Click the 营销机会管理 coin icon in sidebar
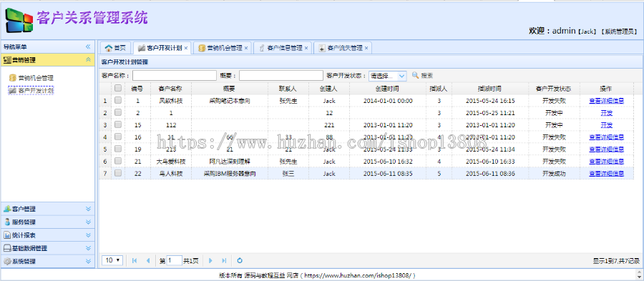This screenshot has height=281, width=644. click(13, 77)
